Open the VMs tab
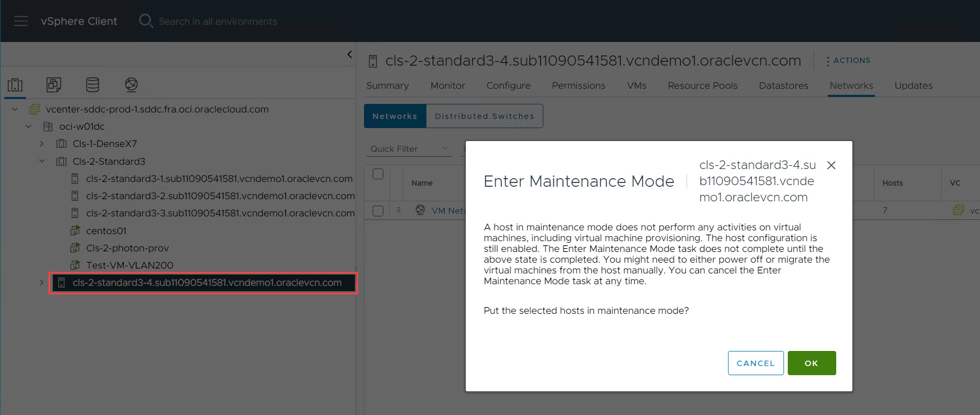The image size is (980, 415). pyautogui.click(x=636, y=86)
